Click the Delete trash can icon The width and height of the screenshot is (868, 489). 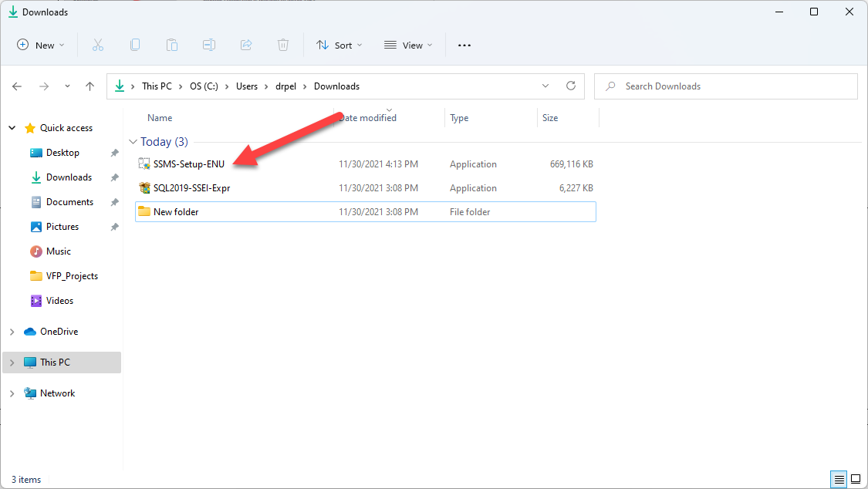pyautogui.click(x=283, y=46)
